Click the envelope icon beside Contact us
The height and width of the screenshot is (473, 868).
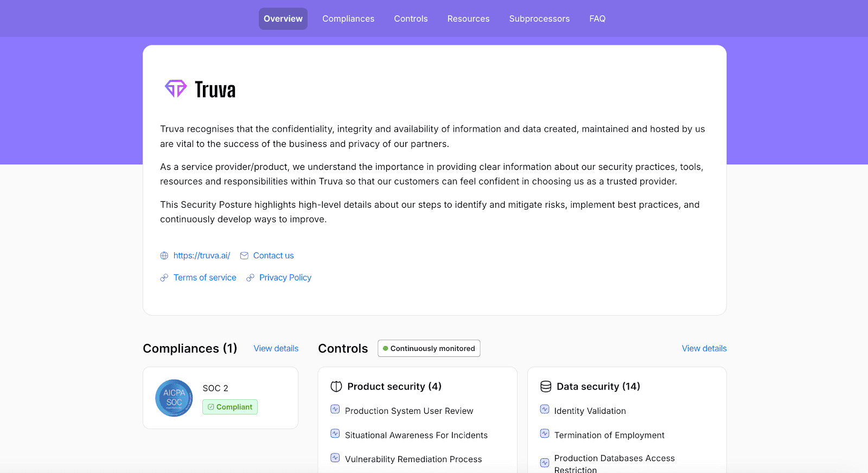pyautogui.click(x=244, y=255)
